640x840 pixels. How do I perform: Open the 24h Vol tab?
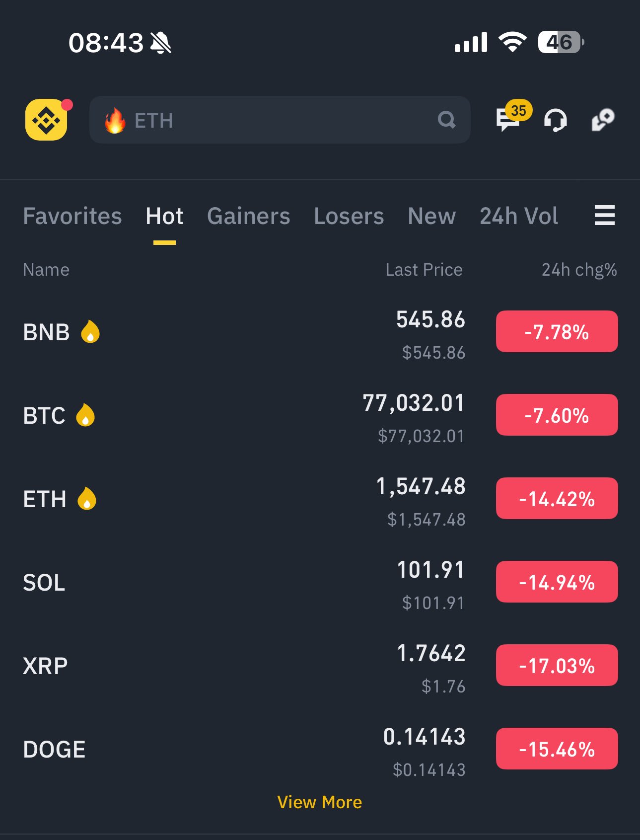(x=518, y=217)
